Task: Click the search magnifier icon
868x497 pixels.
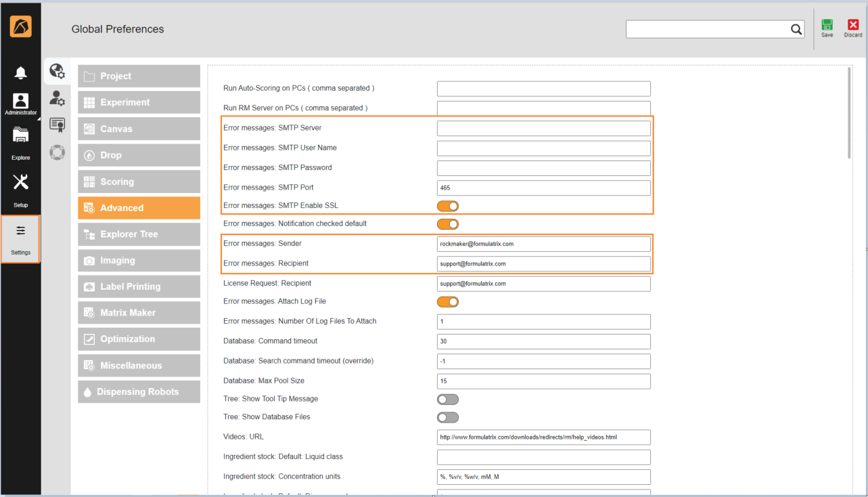Action: click(x=796, y=29)
